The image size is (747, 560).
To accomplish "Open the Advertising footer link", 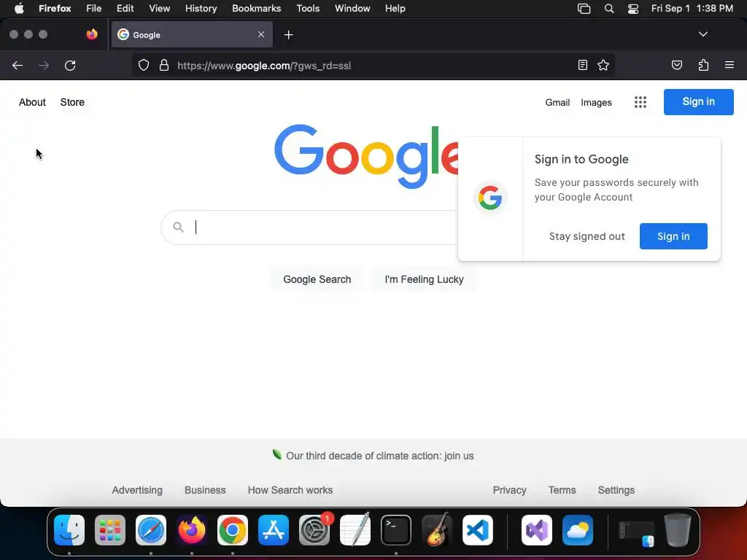I will (137, 490).
